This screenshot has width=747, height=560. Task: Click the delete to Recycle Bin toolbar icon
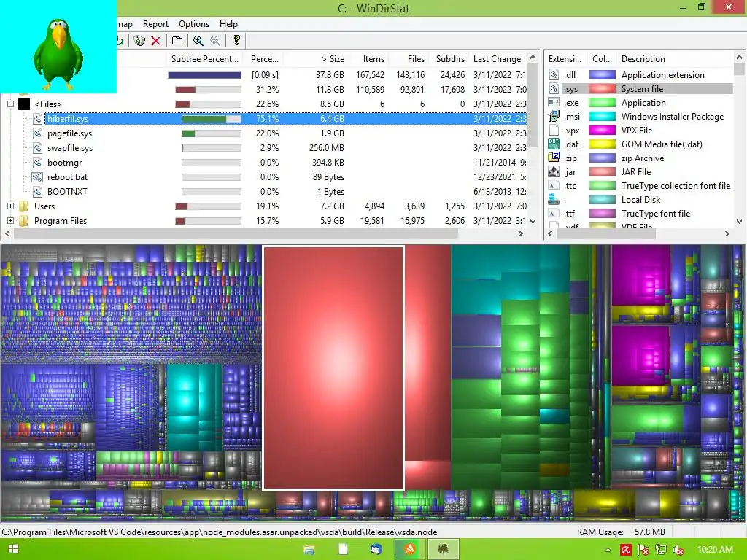pos(139,41)
